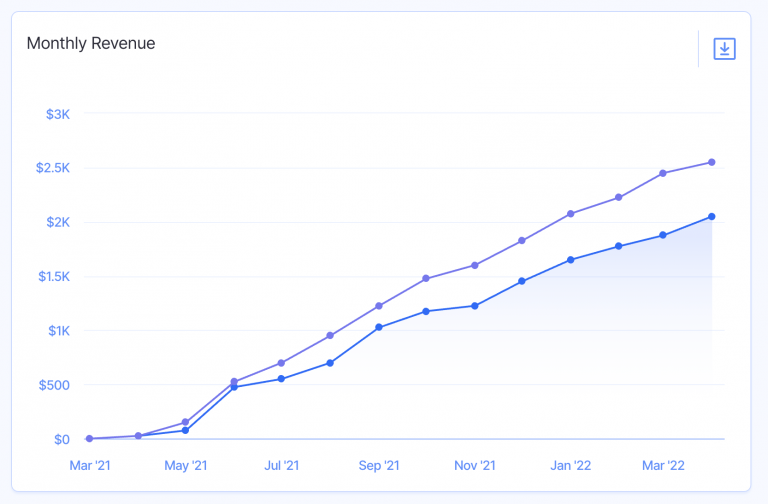Viewport: 768px width, 504px height.
Task: Click the last point on blue line
Action: point(711,216)
